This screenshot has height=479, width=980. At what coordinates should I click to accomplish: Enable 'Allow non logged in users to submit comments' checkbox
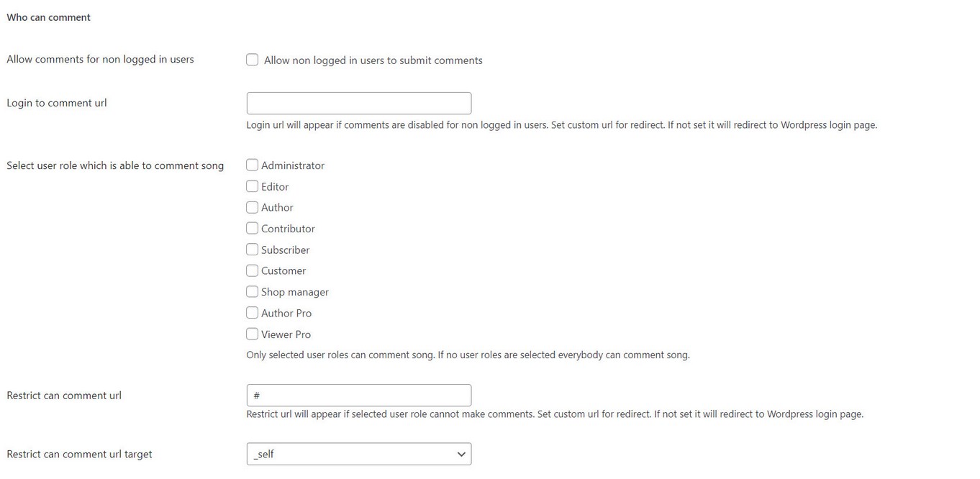point(253,60)
